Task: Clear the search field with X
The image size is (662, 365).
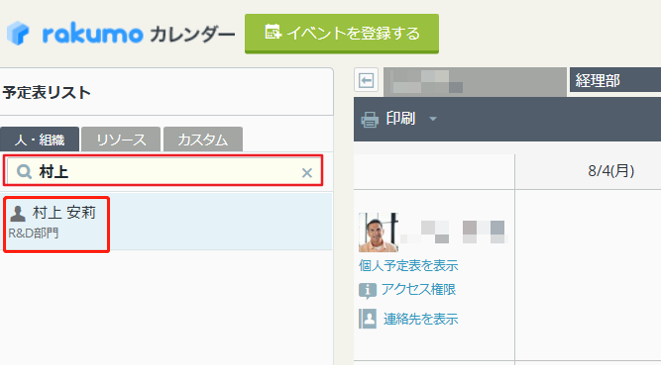Action: pos(307,172)
